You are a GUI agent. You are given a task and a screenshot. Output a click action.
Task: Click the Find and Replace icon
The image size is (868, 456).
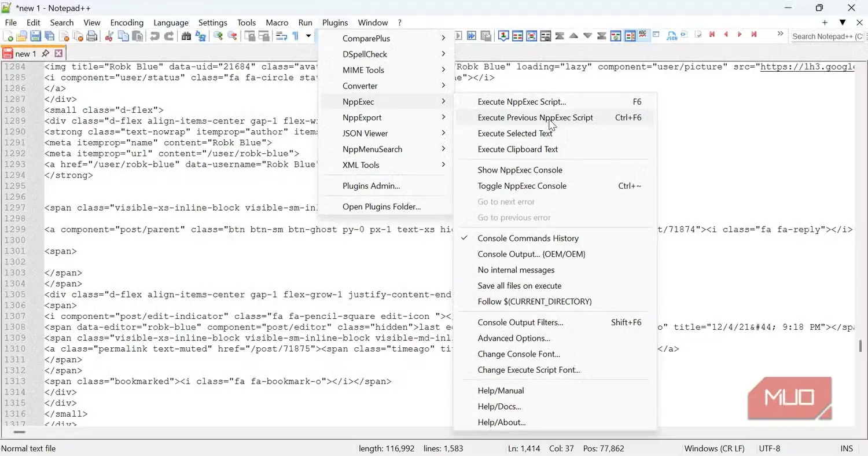[x=201, y=36]
